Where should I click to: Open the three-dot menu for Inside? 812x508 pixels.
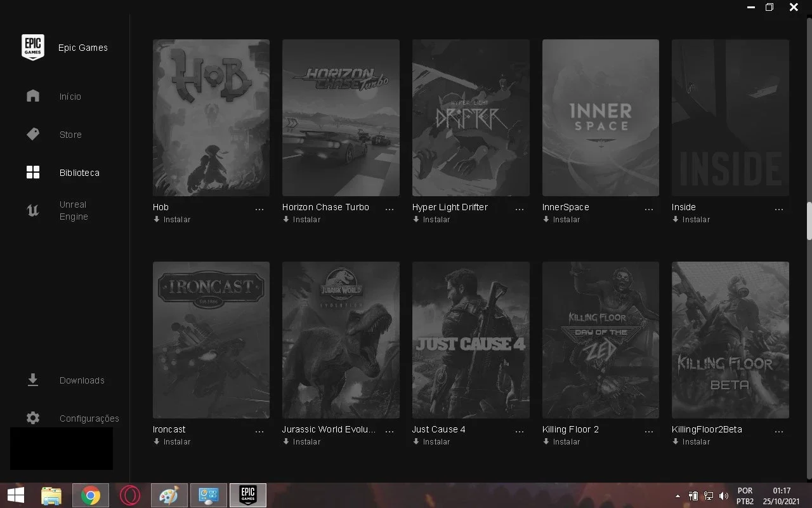779,209
